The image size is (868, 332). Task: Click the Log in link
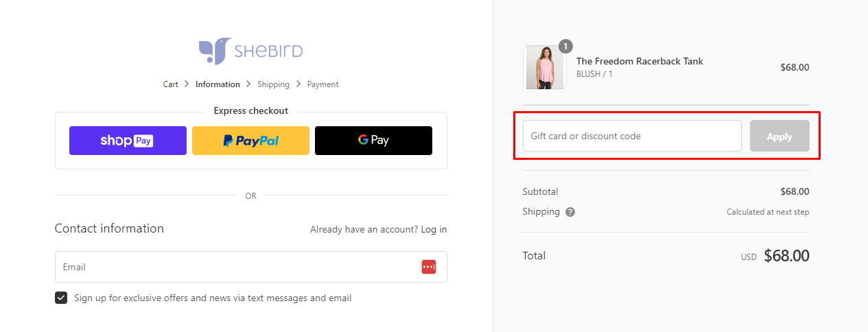click(x=434, y=229)
